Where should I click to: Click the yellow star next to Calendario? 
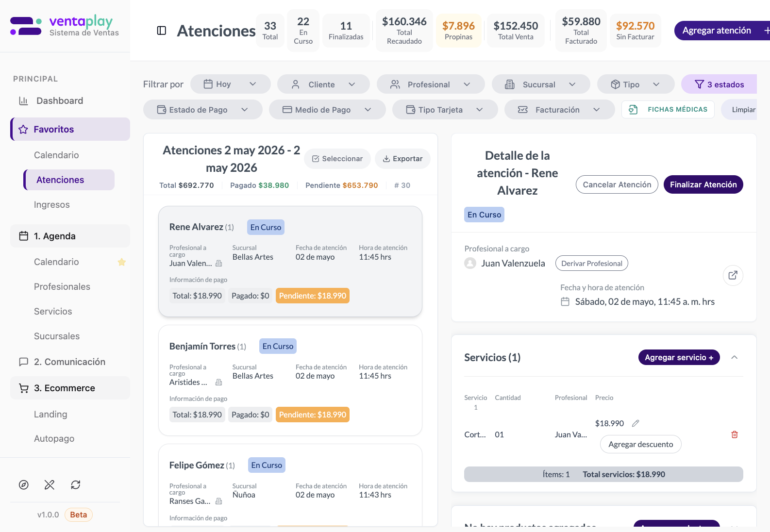click(122, 262)
